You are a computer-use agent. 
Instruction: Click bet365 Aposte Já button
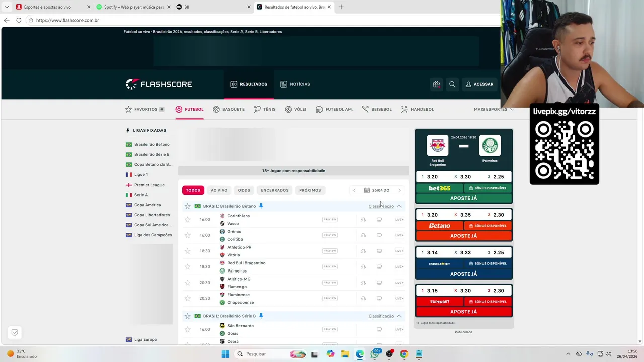(463, 198)
